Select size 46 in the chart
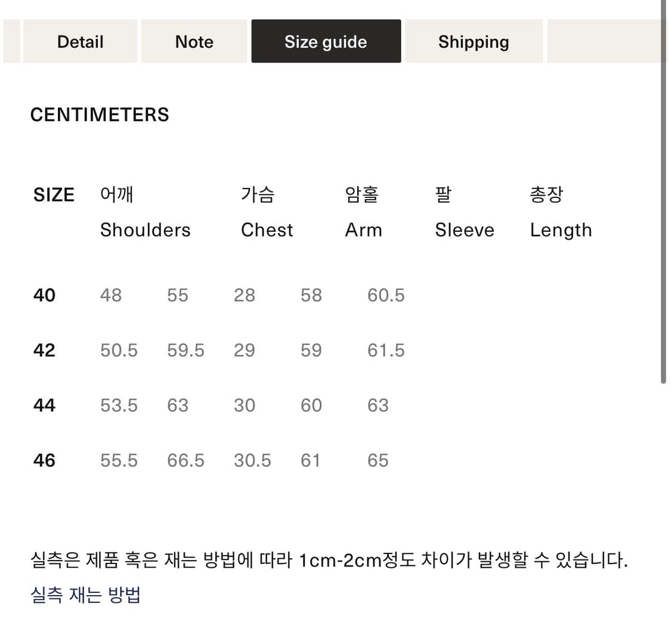Screen dimensions: 671x644 click(x=44, y=460)
